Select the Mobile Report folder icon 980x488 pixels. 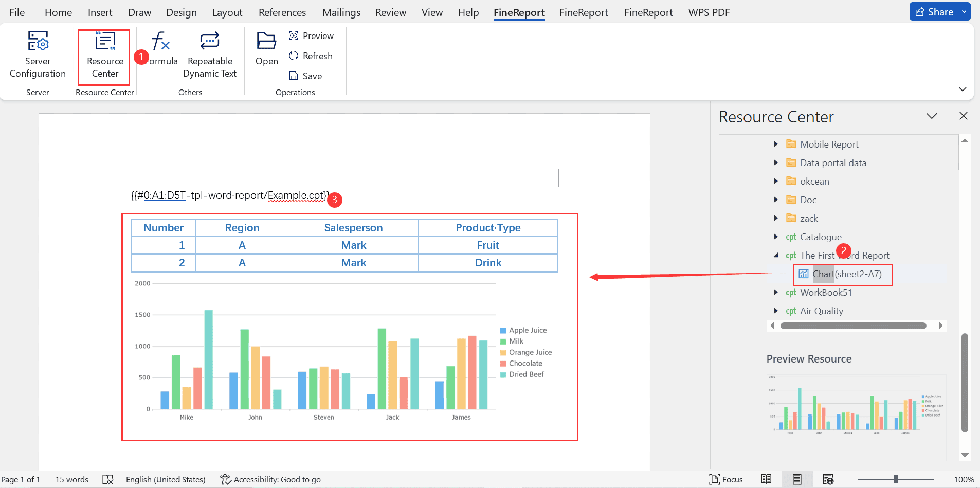point(791,144)
